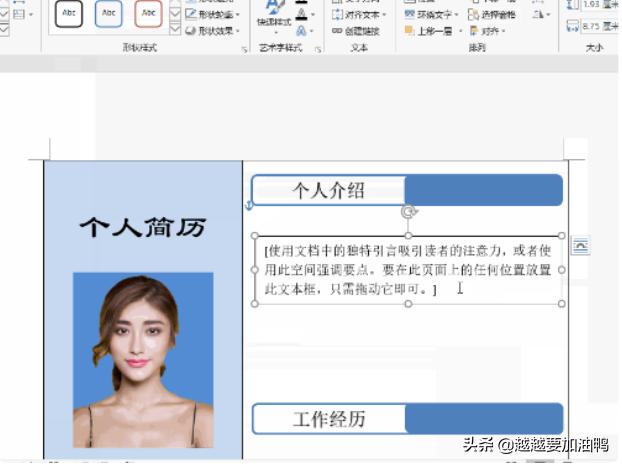Open the Wrap Text (环绕文字) dropdown
The height and width of the screenshot is (466, 622).
click(435, 15)
